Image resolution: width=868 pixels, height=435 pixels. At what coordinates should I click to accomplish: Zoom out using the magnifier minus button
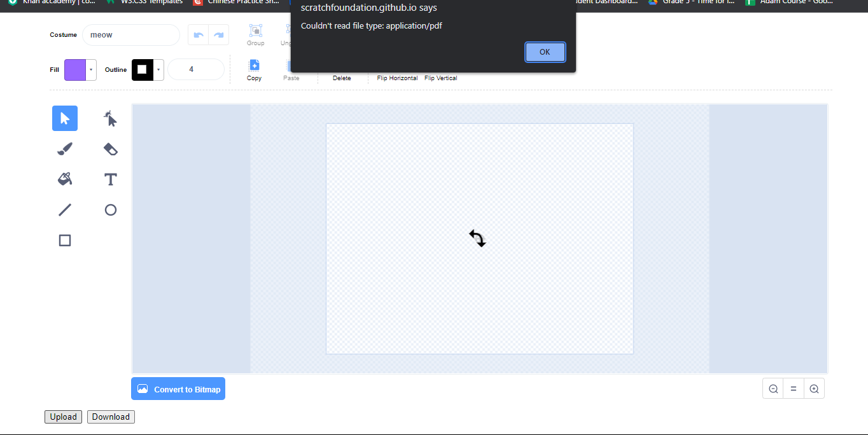(x=773, y=388)
